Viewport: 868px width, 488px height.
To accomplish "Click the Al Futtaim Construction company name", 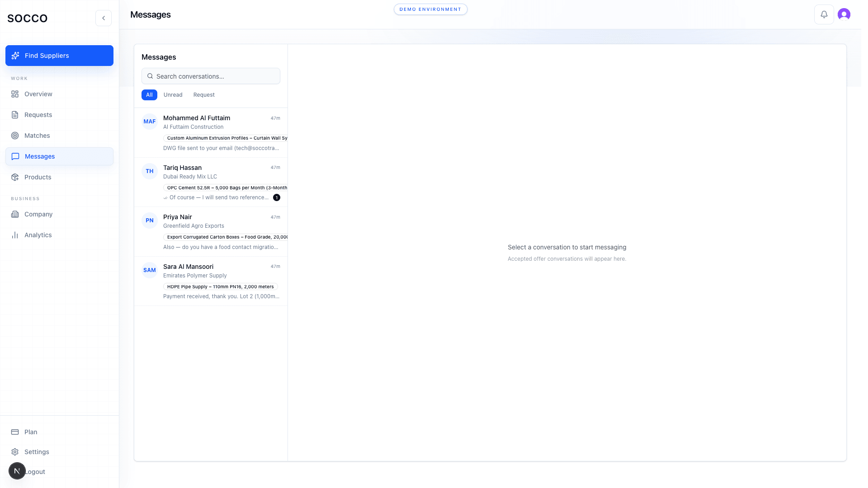I will coord(193,127).
